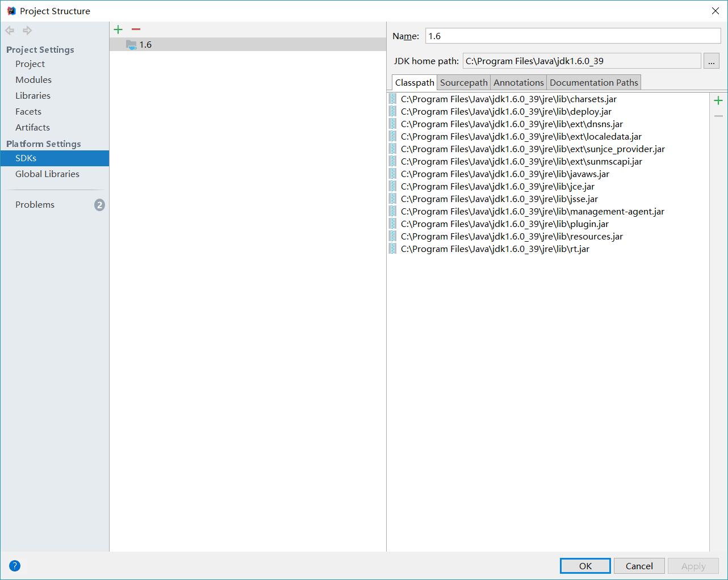728x580 pixels.
Task: Click the back navigation arrow
Action: click(x=10, y=31)
